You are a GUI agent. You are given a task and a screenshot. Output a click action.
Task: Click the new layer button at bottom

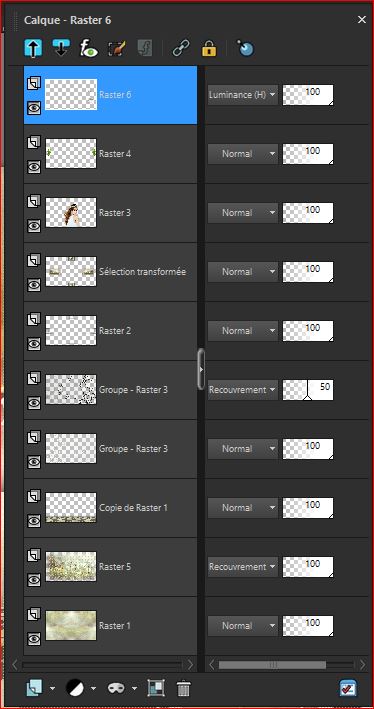[34, 688]
